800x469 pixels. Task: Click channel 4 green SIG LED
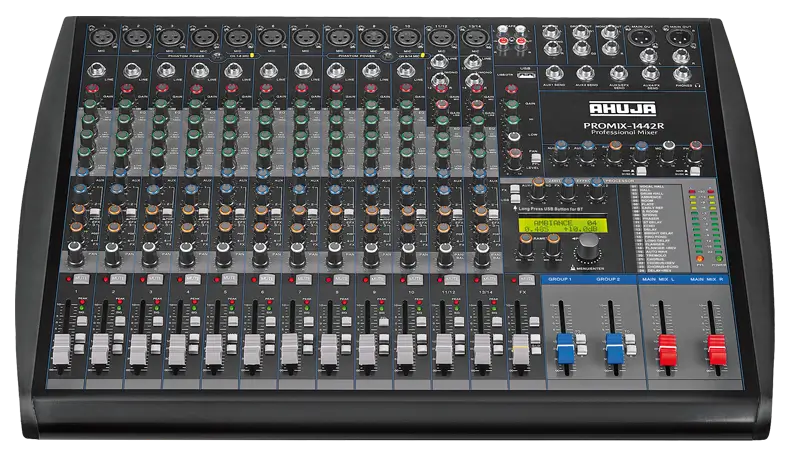point(194,309)
